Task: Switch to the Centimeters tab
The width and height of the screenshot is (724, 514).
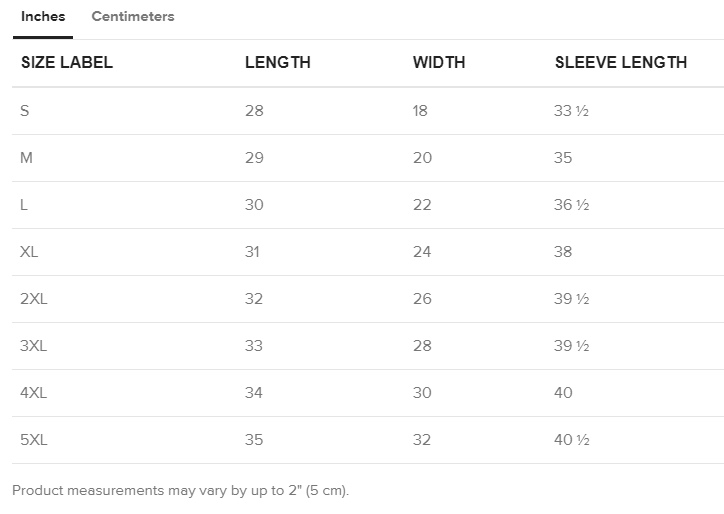Action: [132, 17]
